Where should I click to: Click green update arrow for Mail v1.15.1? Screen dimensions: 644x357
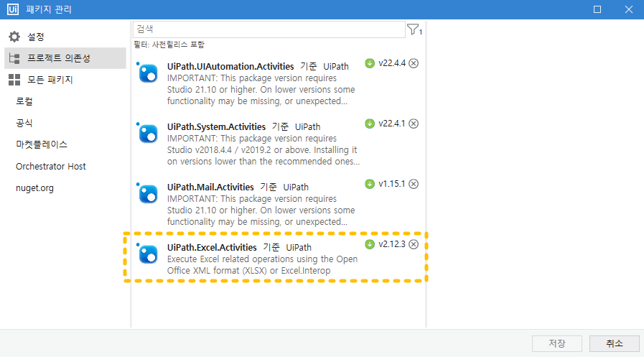pyautogui.click(x=370, y=184)
